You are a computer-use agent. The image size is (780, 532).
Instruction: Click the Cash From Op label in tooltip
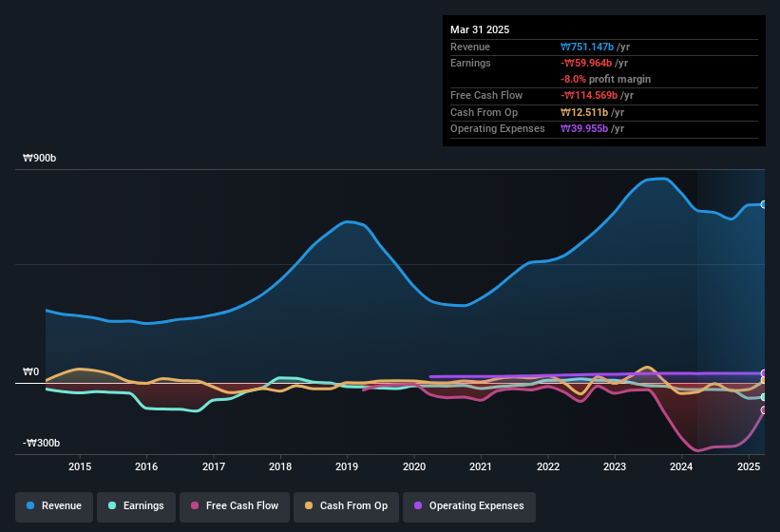(484, 112)
